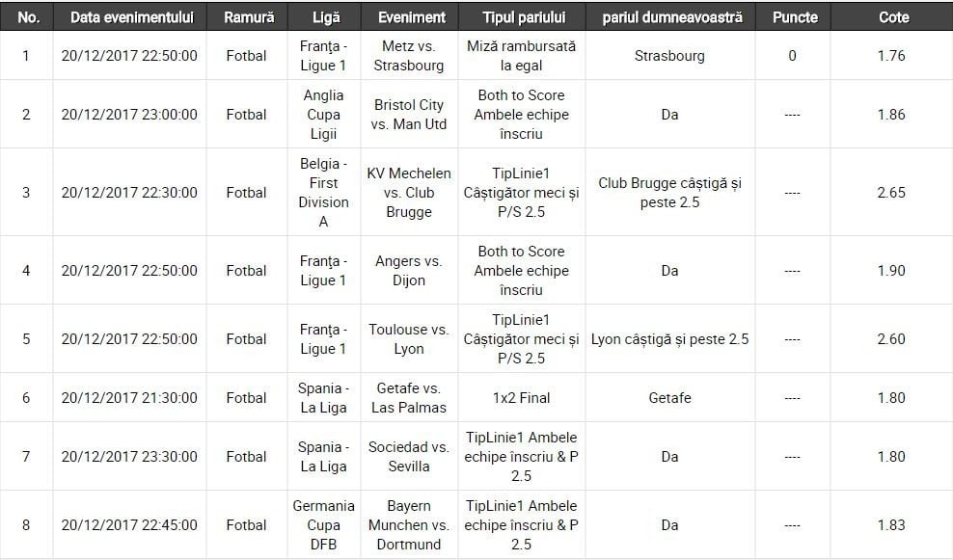Image resolution: width=953 pixels, height=560 pixels.
Task: Select the 'Ligă' column header
Action: click(x=326, y=17)
